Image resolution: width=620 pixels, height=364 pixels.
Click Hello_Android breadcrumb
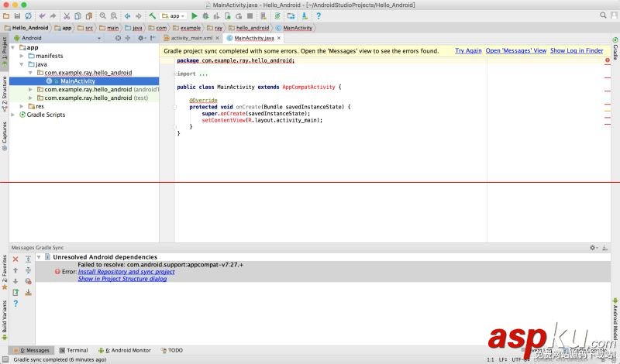pyautogui.click(x=26, y=28)
